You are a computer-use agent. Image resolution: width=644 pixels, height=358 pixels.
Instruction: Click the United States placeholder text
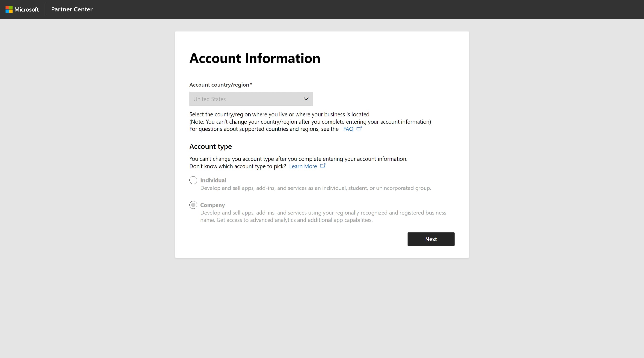[209, 99]
